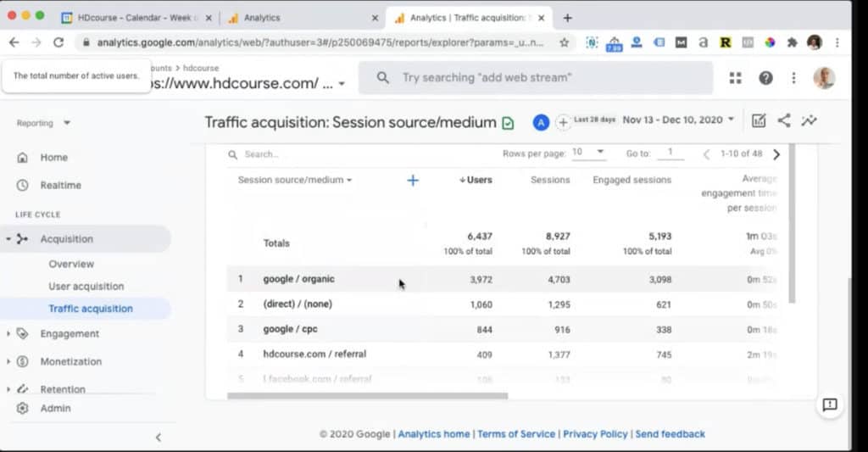
Task: Select the '(direct) / (none)' row
Action: coord(504,304)
